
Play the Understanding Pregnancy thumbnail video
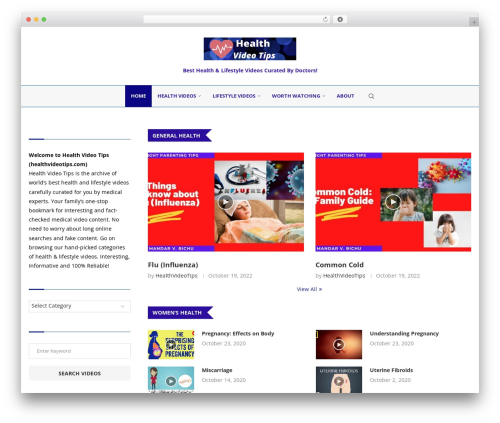coord(339,344)
